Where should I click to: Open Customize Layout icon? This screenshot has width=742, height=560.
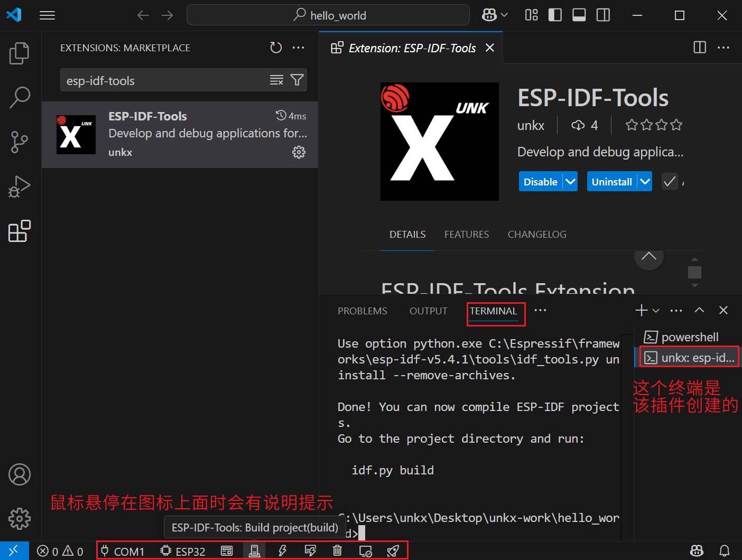click(532, 15)
